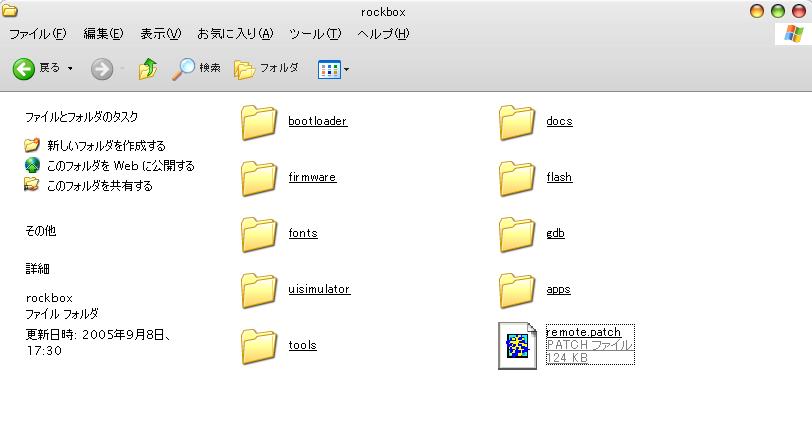
Task: Open the お気に入り(A) menu
Action: click(x=235, y=34)
